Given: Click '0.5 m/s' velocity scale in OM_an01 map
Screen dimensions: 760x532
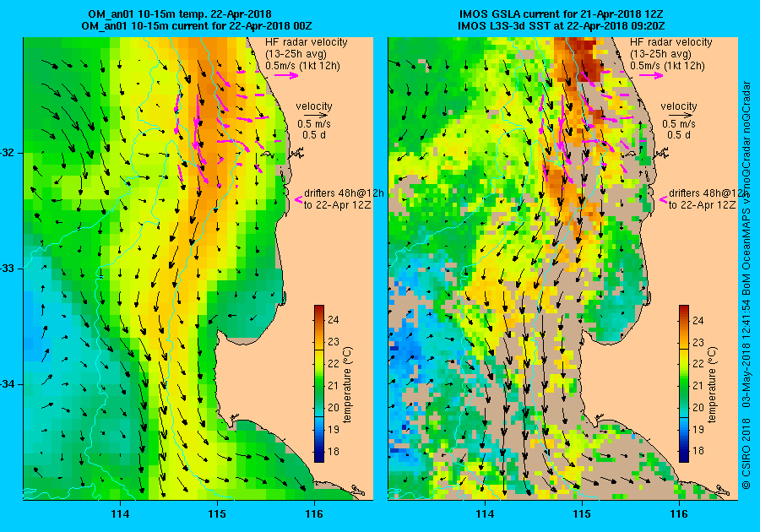Looking at the screenshot, I should pos(314,124).
